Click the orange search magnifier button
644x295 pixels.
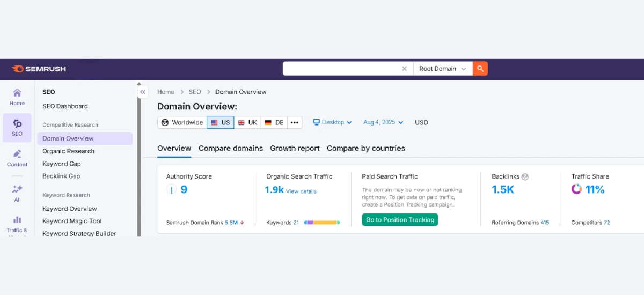tap(480, 69)
